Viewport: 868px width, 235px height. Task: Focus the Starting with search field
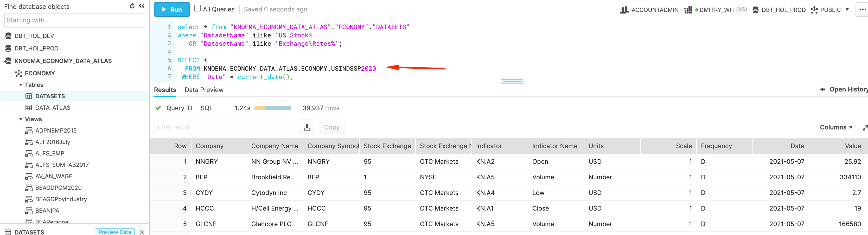(74, 20)
